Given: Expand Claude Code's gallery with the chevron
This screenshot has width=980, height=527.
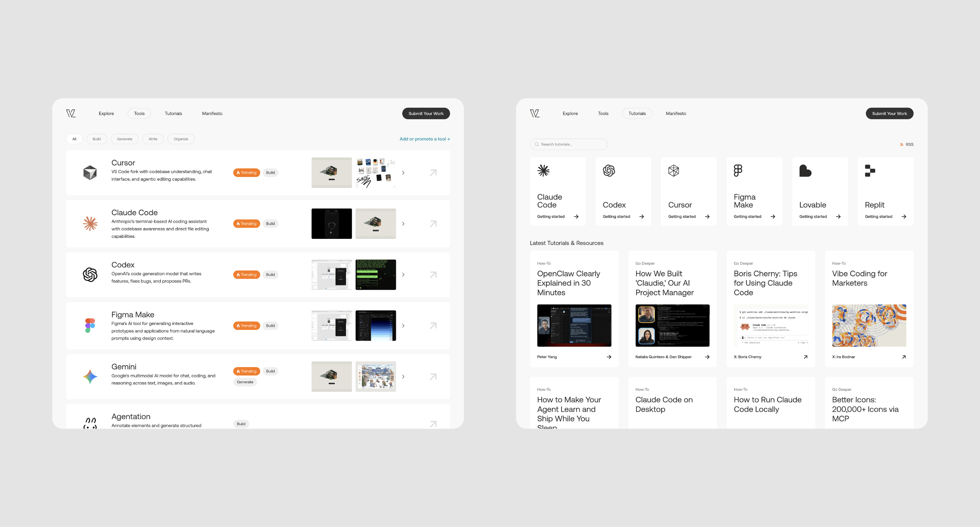Looking at the screenshot, I should click(403, 224).
